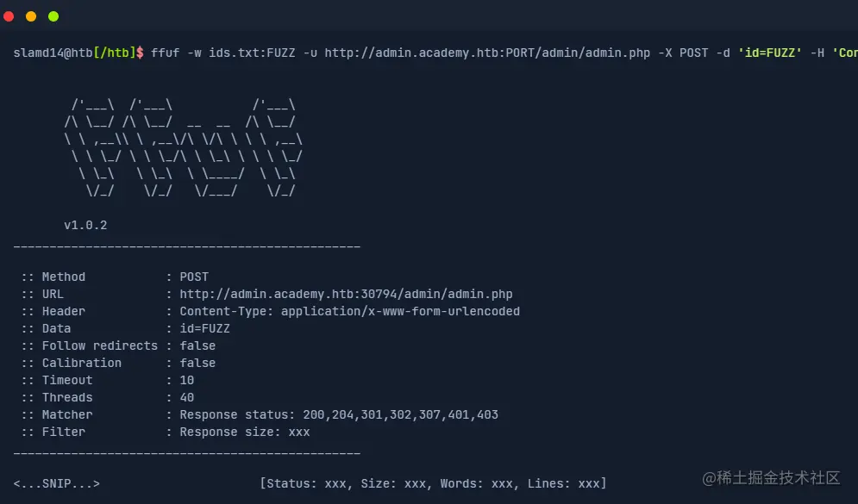Click the ffuf ASCII art logo
The height and width of the screenshot is (504, 858).
[x=184, y=149]
